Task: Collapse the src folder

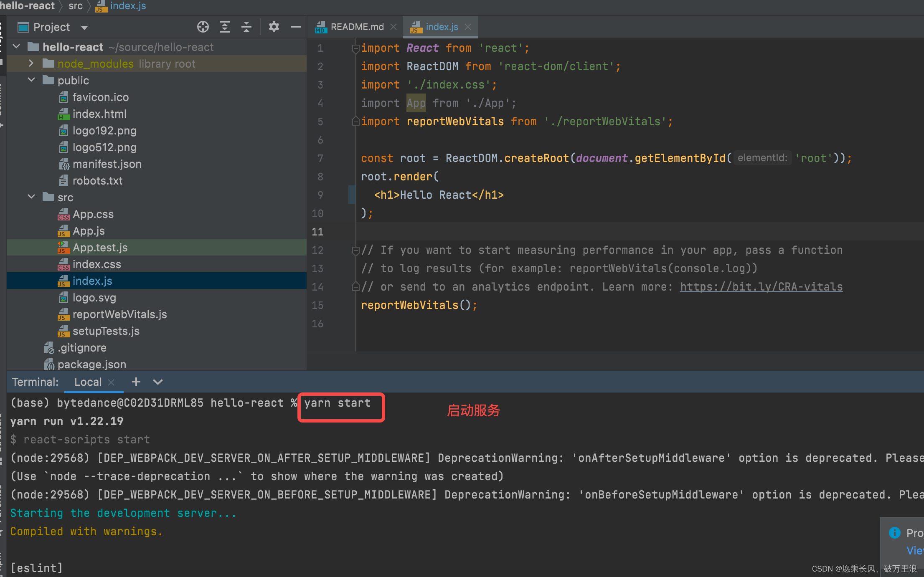Action: [31, 197]
